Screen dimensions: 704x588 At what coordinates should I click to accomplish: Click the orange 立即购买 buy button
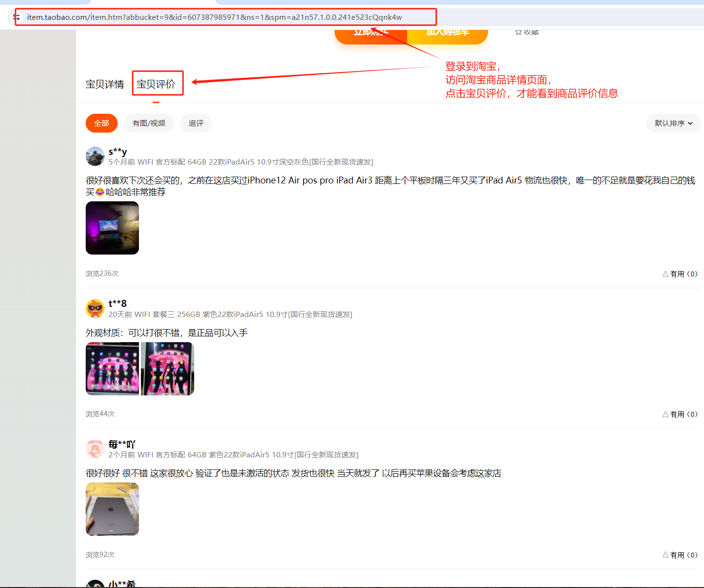coord(371,32)
